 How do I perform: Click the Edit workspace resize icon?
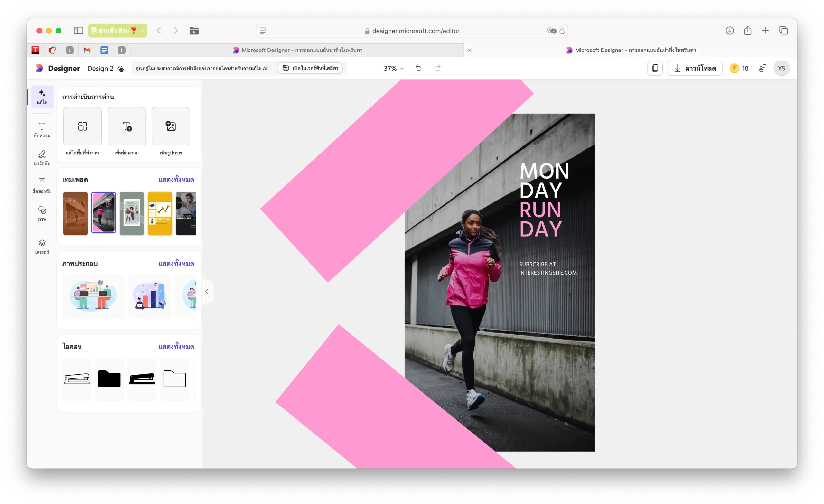coord(82,126)
